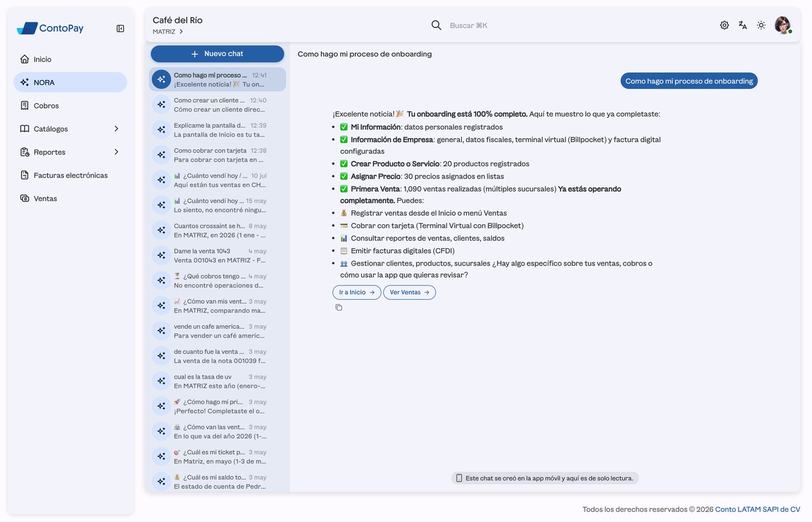This screenshot has height=522, width=812.
Task: Expand the Reportes submenu chevron
Action: (x=117, y=152)
